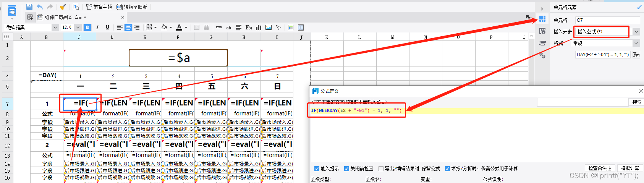The height and width of the screenshot is (183, 644).
Task: Click the 检查合法性 button
Action: click(600, 168)
